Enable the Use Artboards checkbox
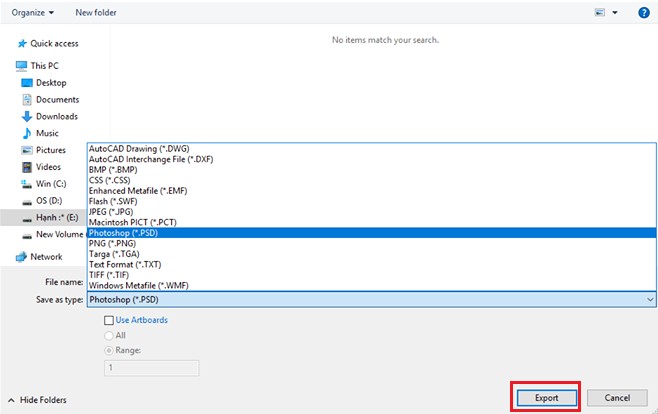 point(109,320)
